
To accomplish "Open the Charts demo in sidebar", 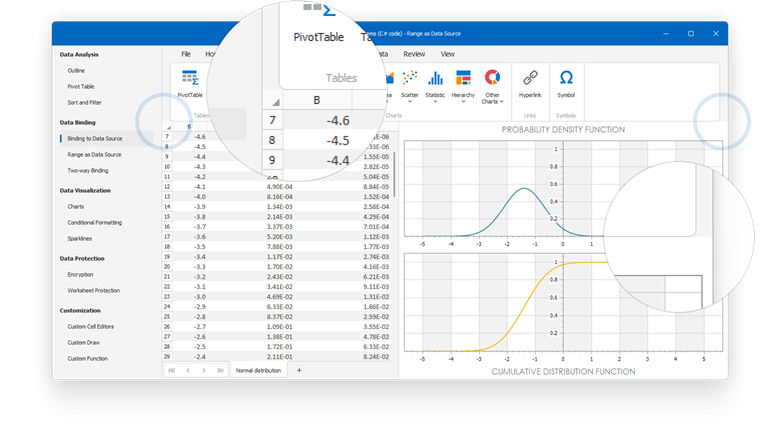I will coord(76,207).
